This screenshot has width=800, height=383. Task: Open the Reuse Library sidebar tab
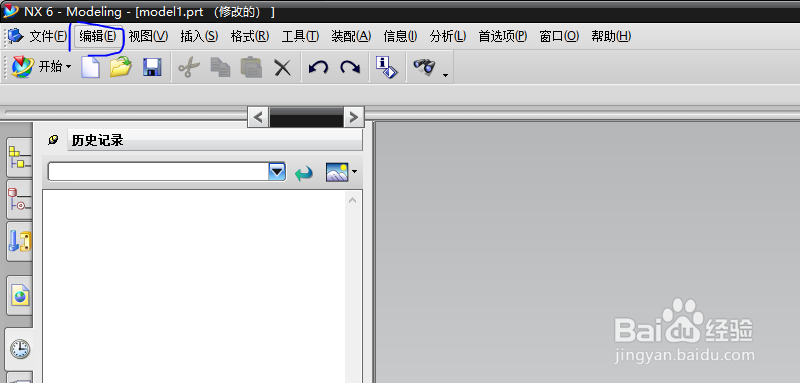pos(19,242)
